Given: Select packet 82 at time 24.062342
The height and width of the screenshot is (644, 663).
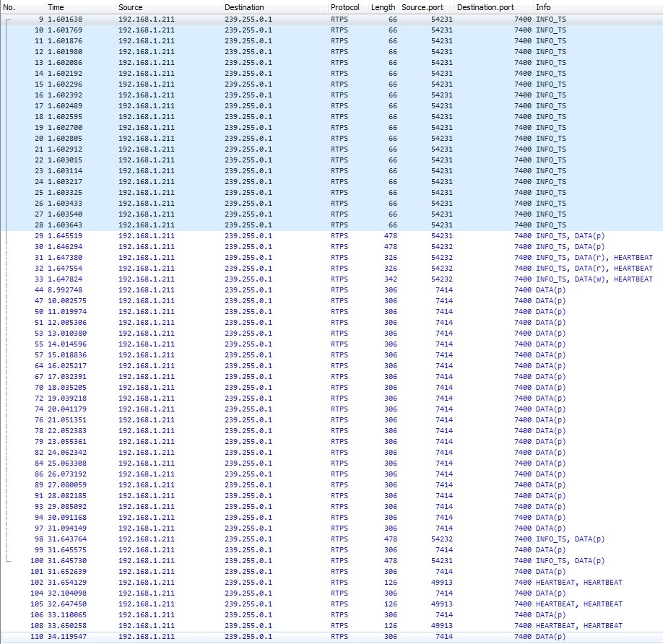Looking at the screenshot, I should [x=331, y=453].
